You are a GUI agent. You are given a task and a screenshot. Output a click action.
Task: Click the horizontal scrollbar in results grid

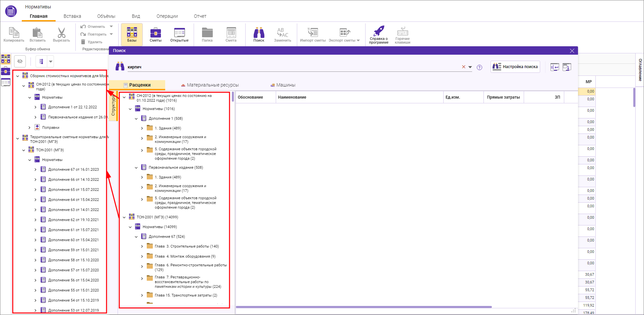tap(364, 307)
